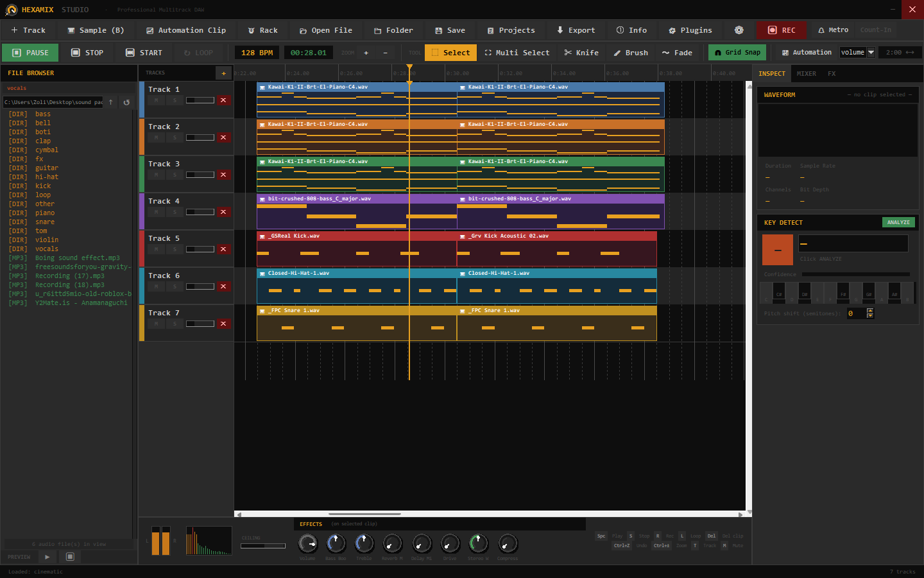Open the Projects menu
The image size is (924, 578).
coord(511,30)
